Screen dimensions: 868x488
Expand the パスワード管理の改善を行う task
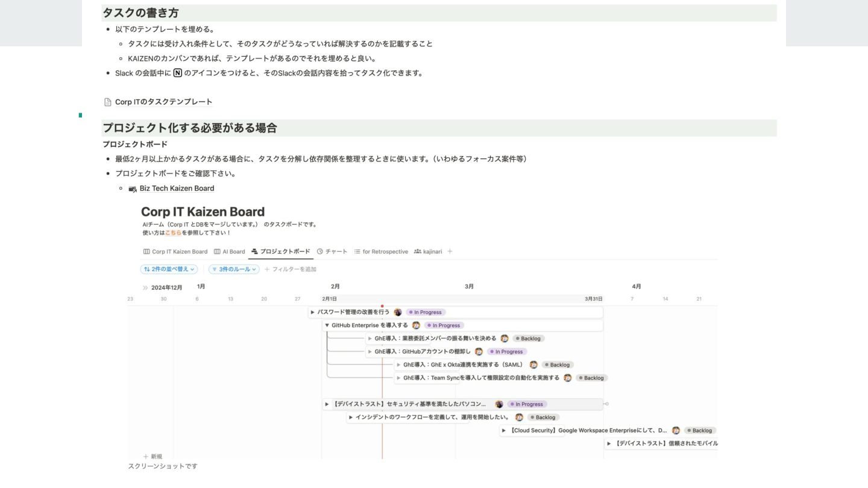pos(313,312)
